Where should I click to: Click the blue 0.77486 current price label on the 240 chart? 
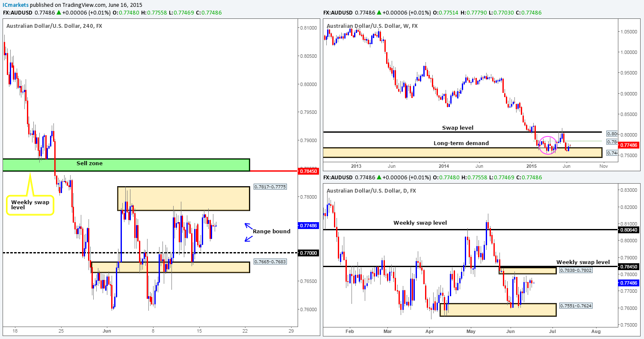click(308, 226)
